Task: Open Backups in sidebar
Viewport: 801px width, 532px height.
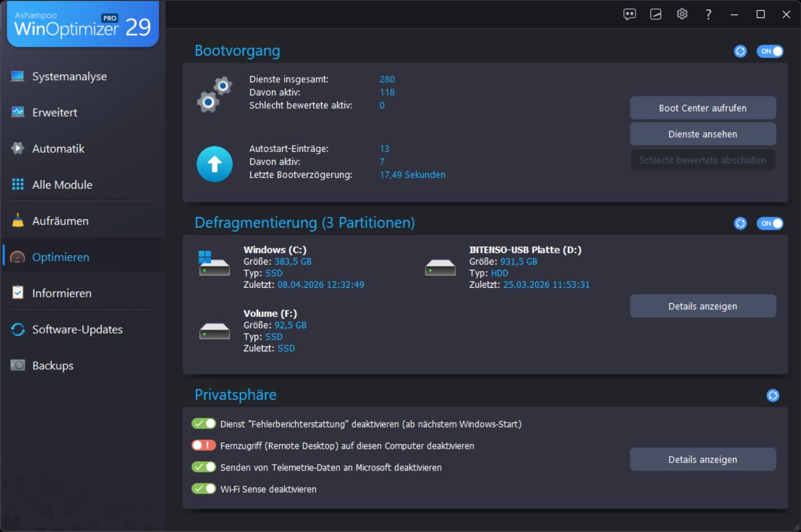Action: pyautogui.click(x=82, y=365)
